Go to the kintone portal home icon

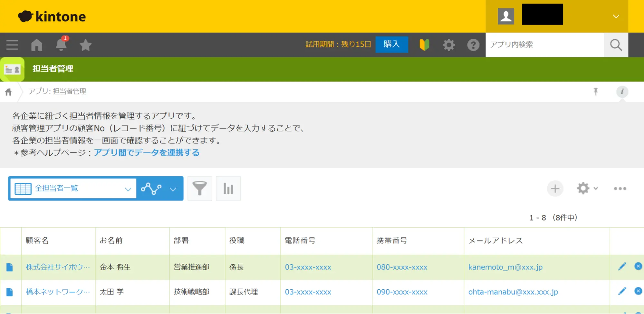coord(37,45)
